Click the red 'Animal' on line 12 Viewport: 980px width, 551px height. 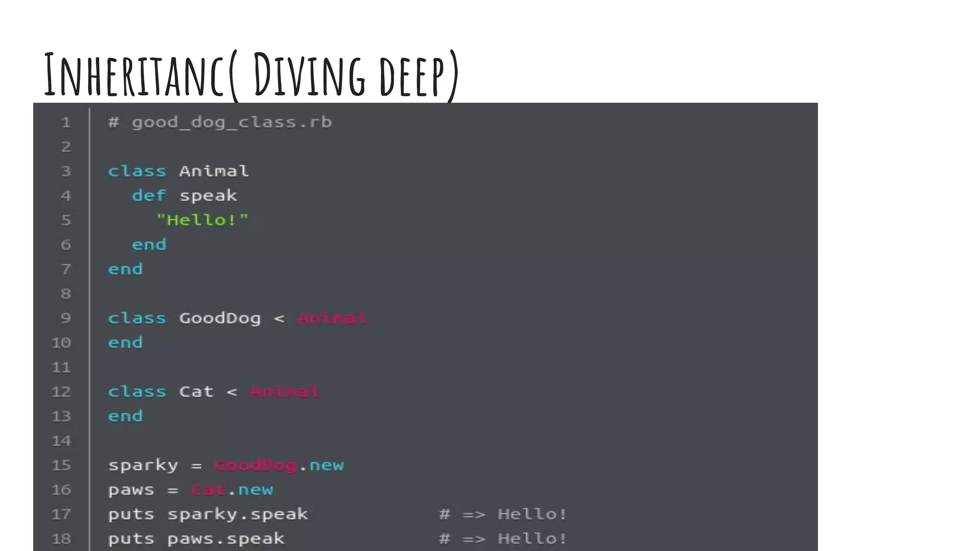pos(285,392)
